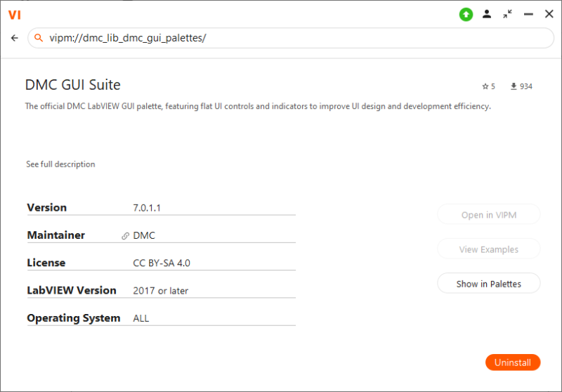This screenshot has height=392, width=562.
Task: Go back with the left arrow
Action: click(x=14, y=38)
